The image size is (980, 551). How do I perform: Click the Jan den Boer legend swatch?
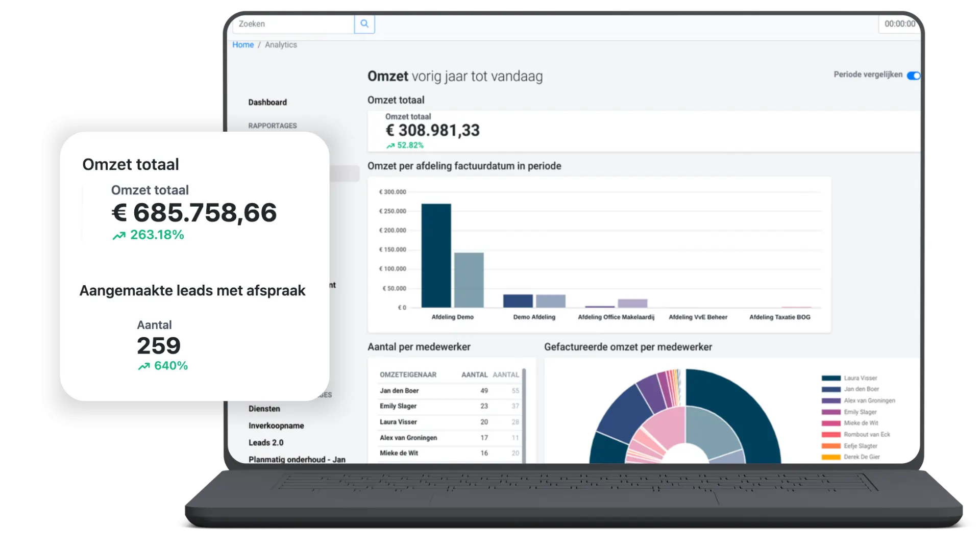831,389
